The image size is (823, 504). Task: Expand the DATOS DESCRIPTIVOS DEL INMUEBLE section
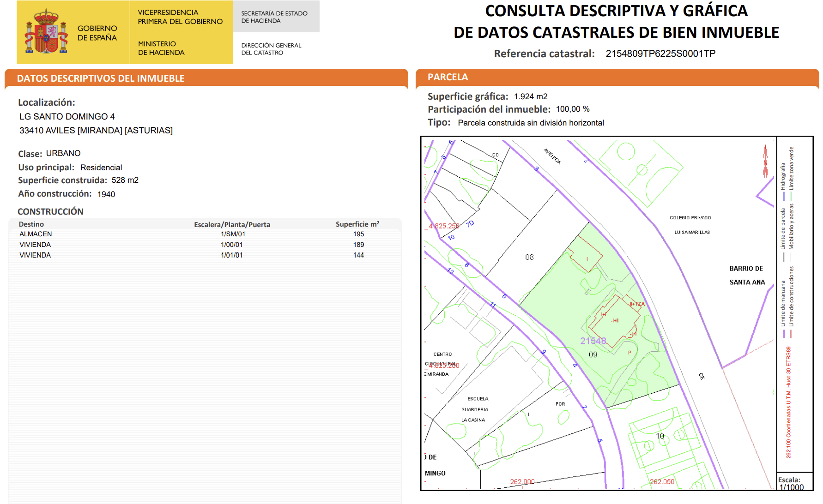99,78
